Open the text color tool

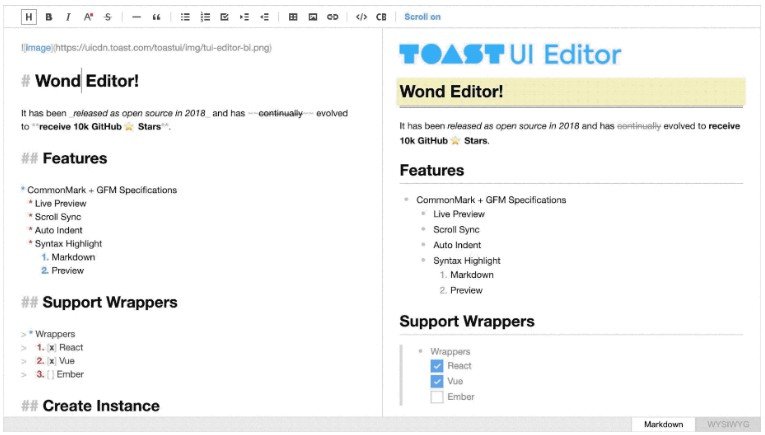(88, 17)
